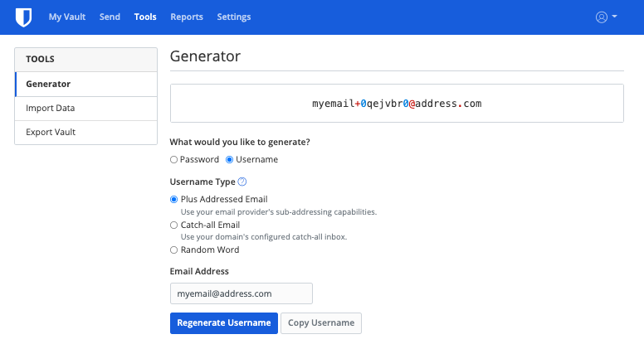Click the "Username Type" label text

click(202, 182)
